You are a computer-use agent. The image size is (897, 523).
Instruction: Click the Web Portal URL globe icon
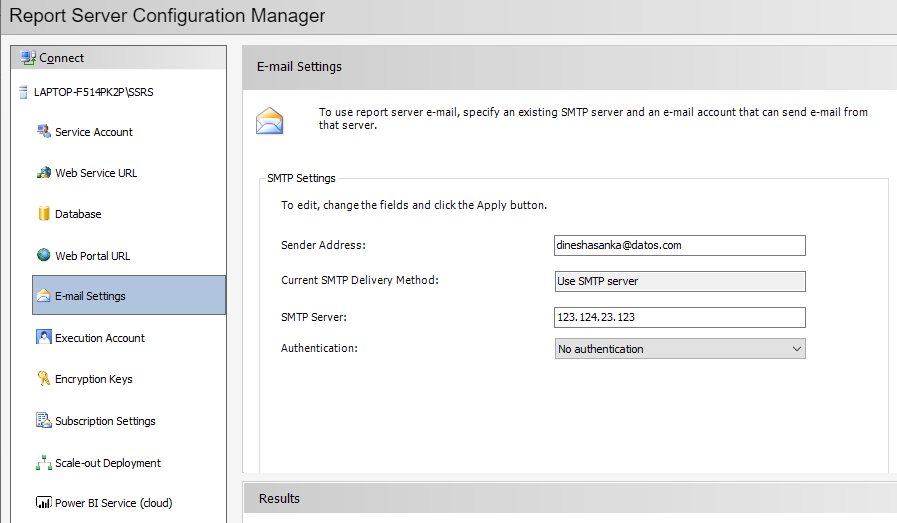pyautogui.click(x=44, y=255)
